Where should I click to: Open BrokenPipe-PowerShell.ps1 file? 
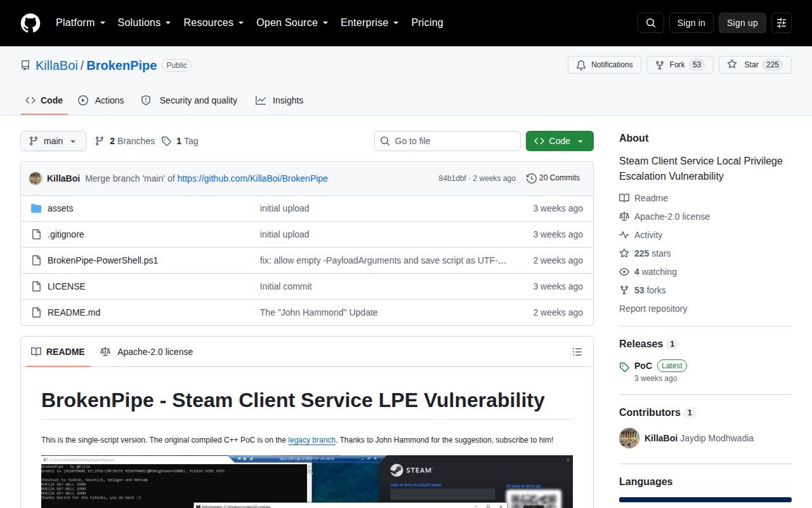click(103, 260)
